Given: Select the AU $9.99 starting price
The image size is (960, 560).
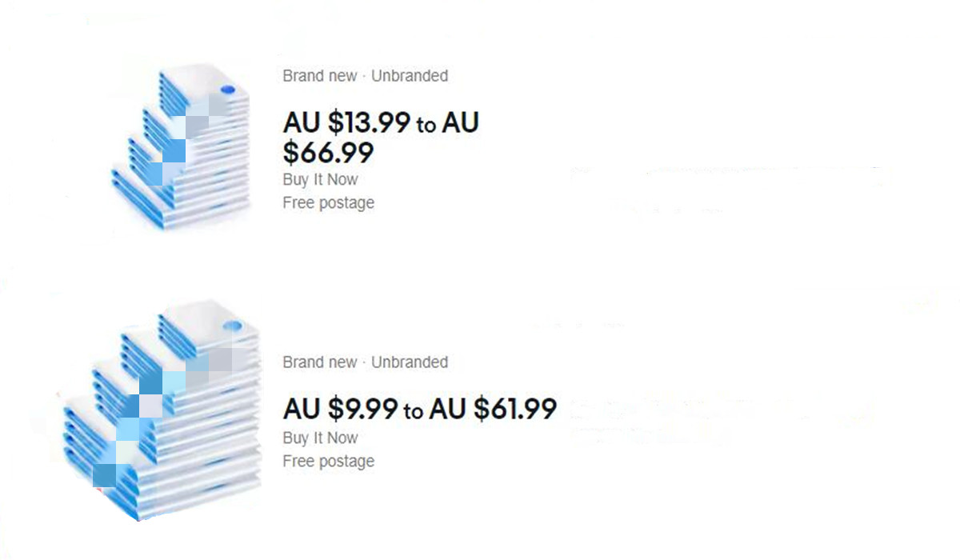Looking at the screenshot, I should coord(340,409).
